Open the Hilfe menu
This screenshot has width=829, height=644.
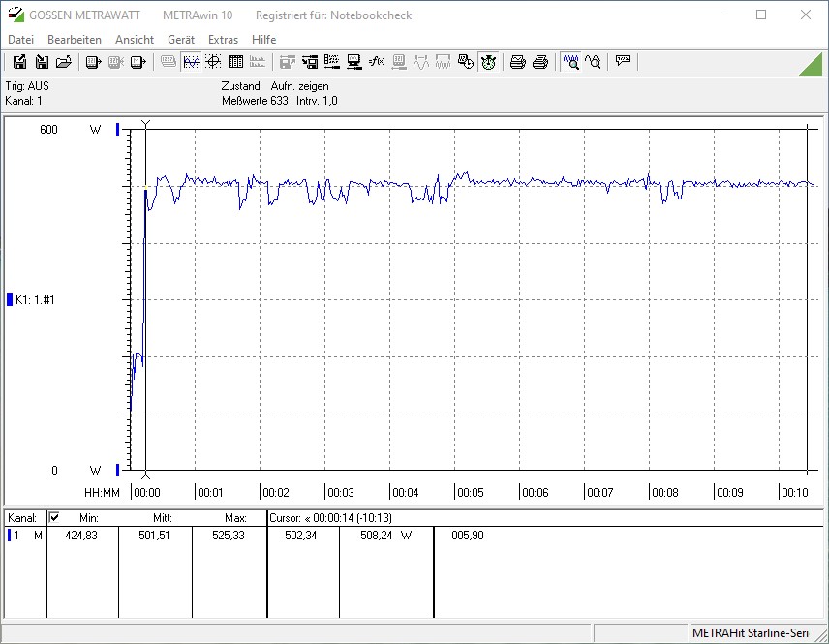click(x=263, y=40)
